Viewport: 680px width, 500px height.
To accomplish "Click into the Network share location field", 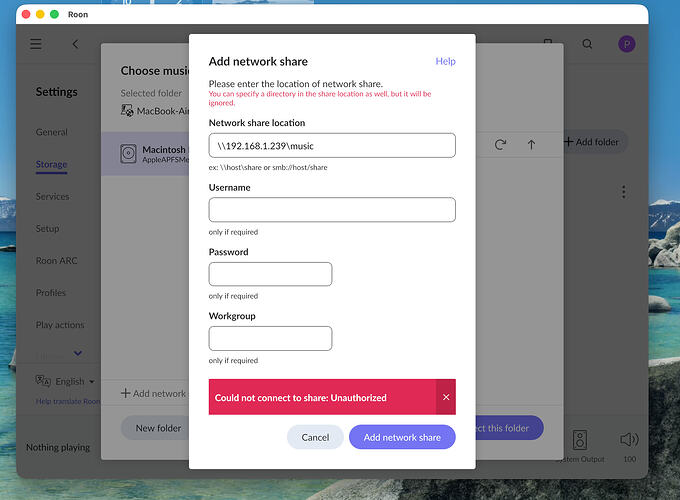I will (x=332, y=145).
